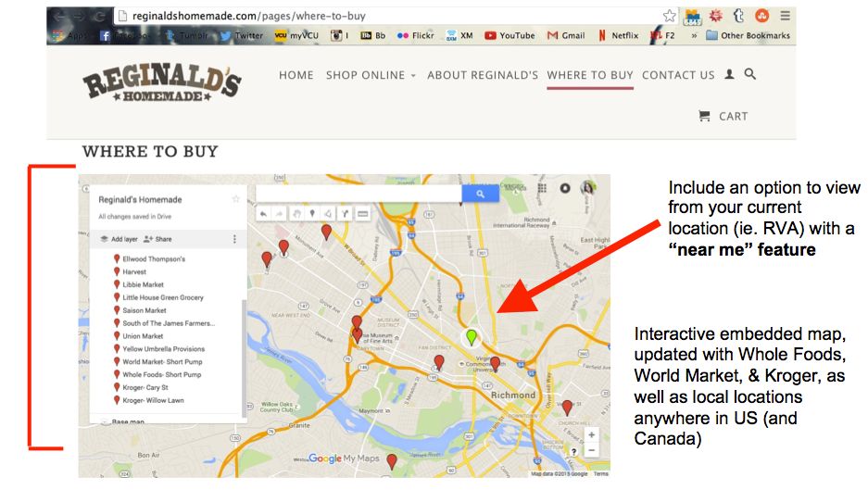Click the Add layer button
Screen dimensions: 868x490
(x=119, y=239)
